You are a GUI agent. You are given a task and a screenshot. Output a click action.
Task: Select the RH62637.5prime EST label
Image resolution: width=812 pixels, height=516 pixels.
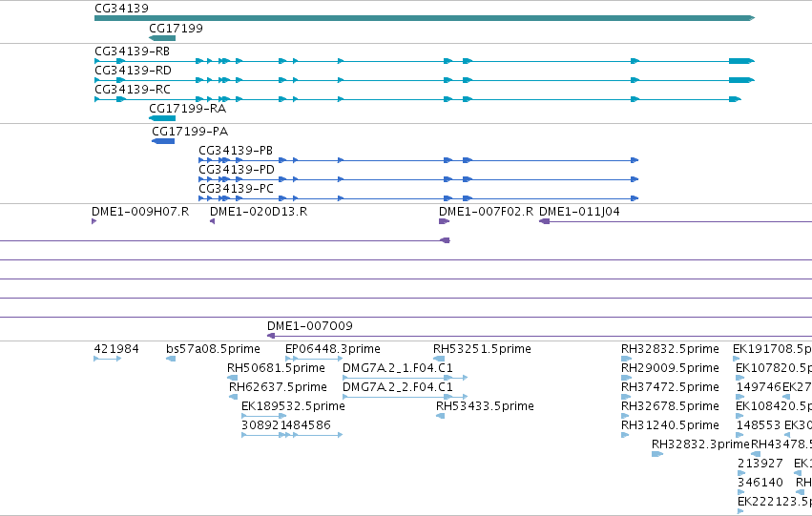click(278, 387)
